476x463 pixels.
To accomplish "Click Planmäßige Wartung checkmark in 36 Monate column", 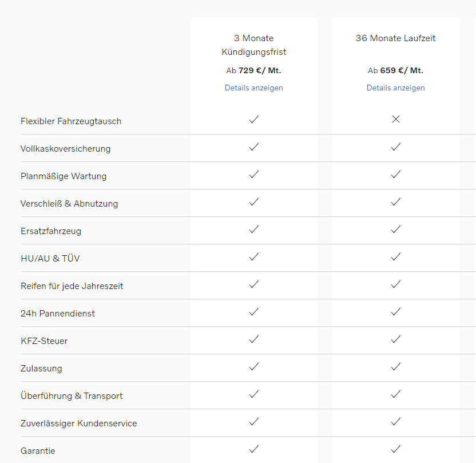I will click(395, 174).
